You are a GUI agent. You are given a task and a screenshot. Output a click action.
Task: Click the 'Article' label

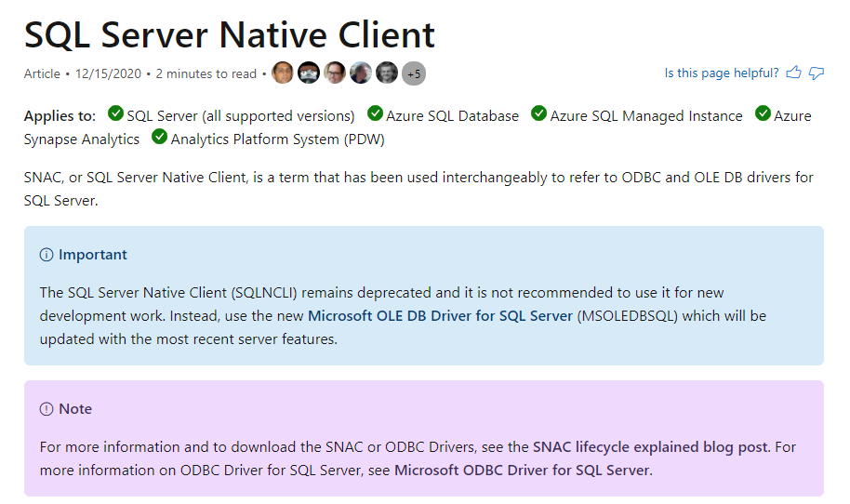42,73
